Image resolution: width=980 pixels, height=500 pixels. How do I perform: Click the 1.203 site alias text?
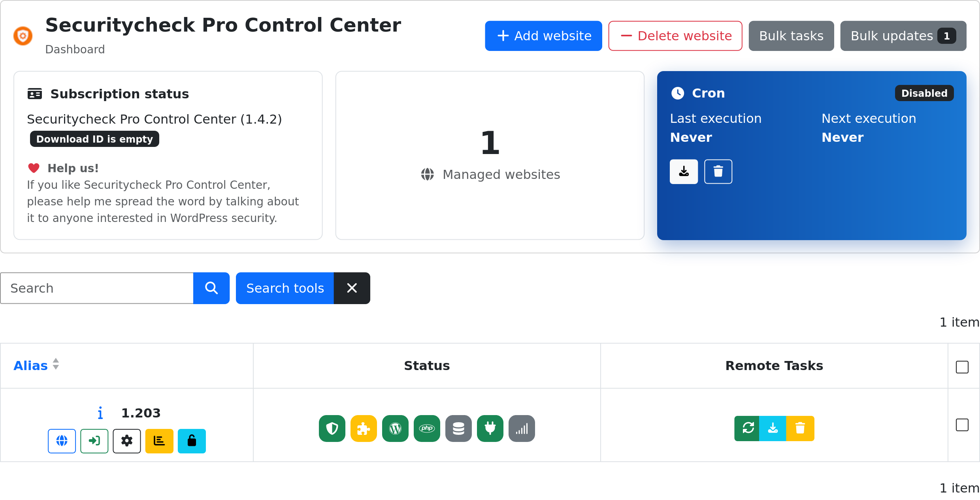coord(141,413)
